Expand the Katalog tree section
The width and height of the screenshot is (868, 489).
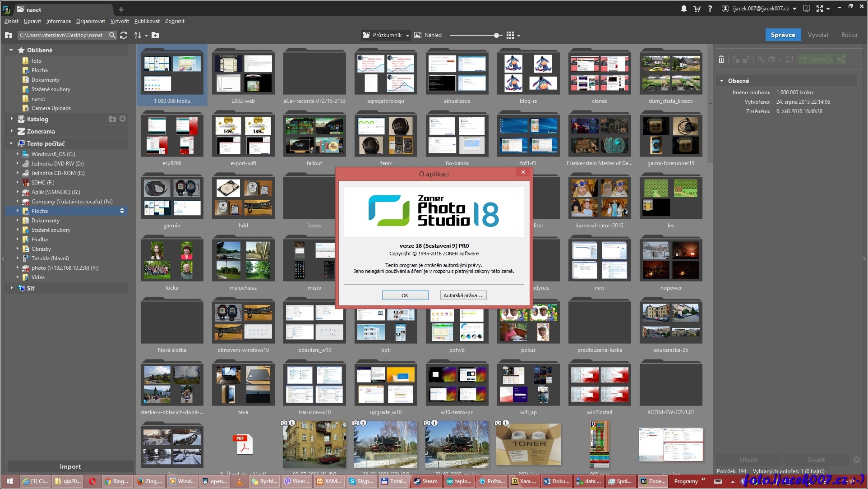[x=11, y=119]
